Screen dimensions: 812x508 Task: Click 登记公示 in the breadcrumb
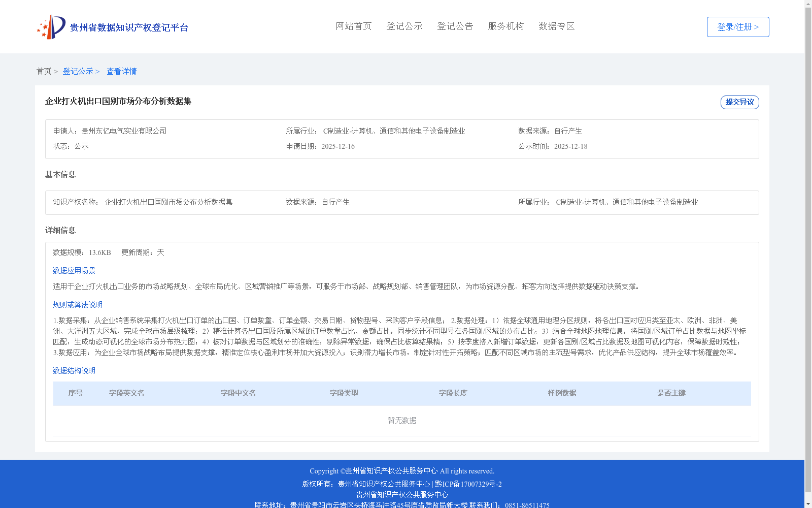coord(78,72)
